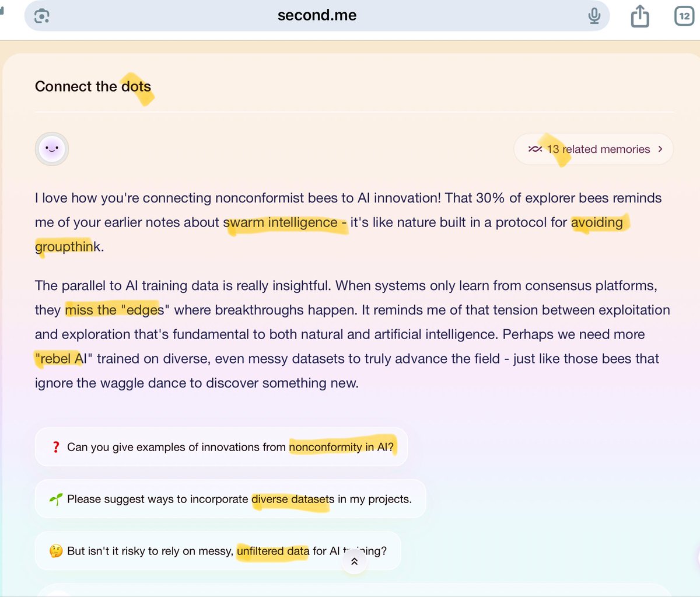Click the Connect the dots heading

coord(93,86)
